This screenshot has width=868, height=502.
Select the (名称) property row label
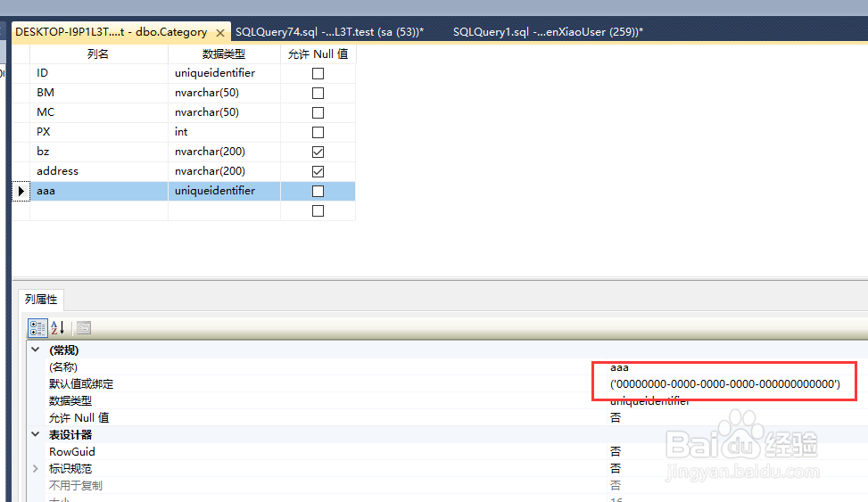(63, 367)
